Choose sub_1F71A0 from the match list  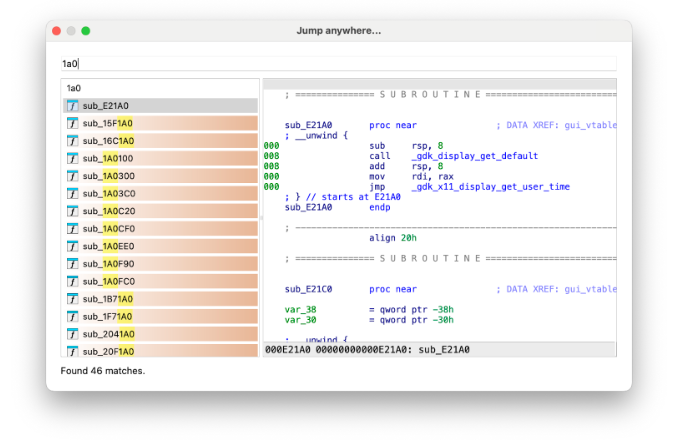pos(160,316)
